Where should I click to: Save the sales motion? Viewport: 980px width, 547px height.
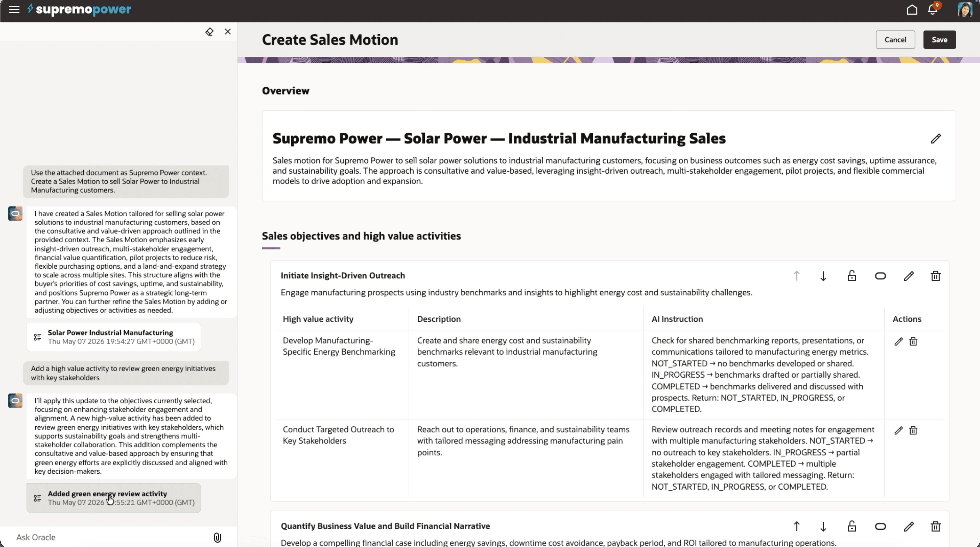click(939, 40)
